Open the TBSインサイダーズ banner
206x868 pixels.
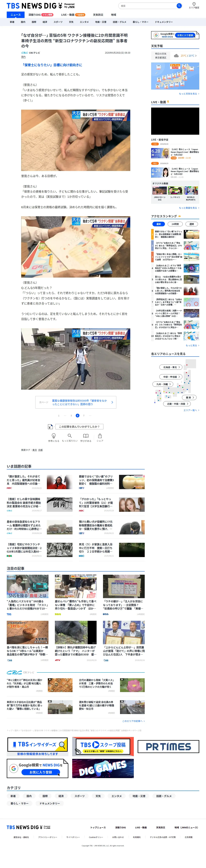38,747
